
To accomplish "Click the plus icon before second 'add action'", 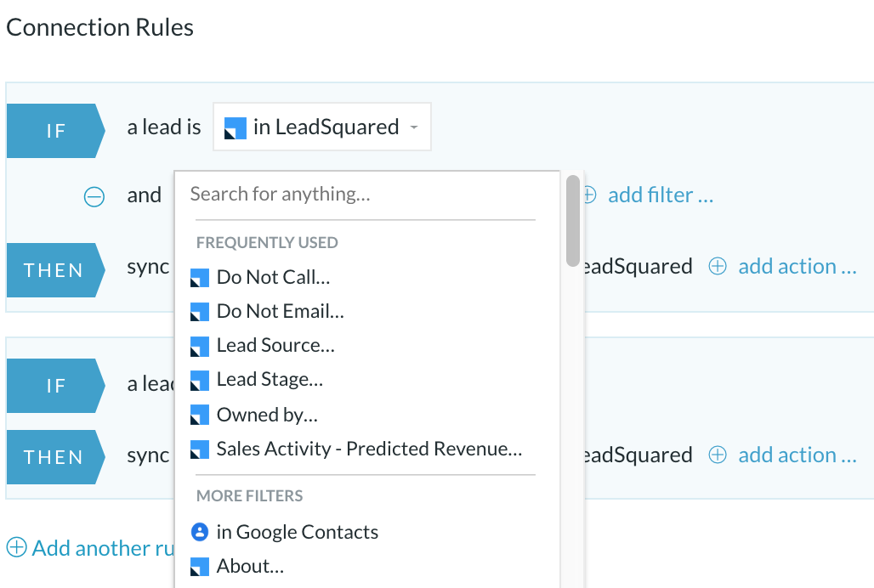I will (x=718, y=455).
